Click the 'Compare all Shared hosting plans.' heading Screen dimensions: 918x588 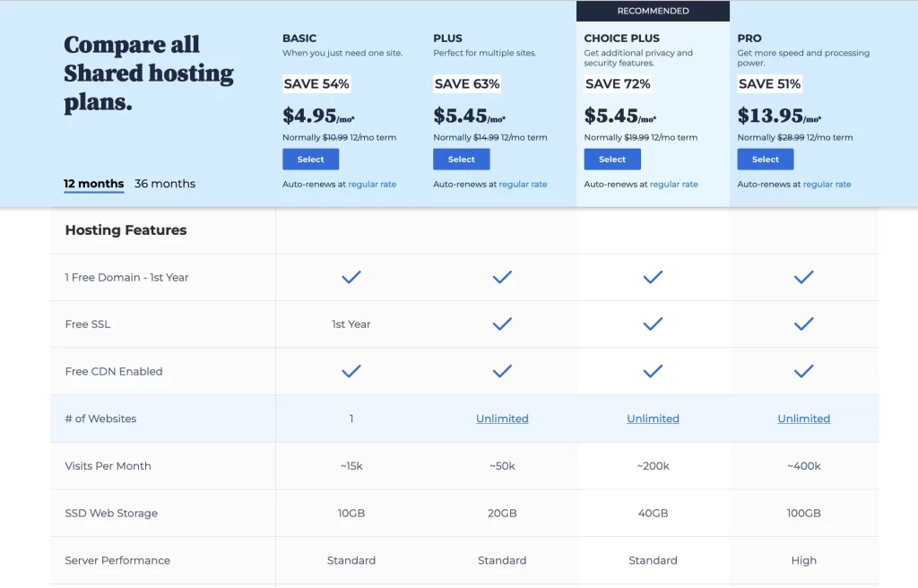click(149, 73)
